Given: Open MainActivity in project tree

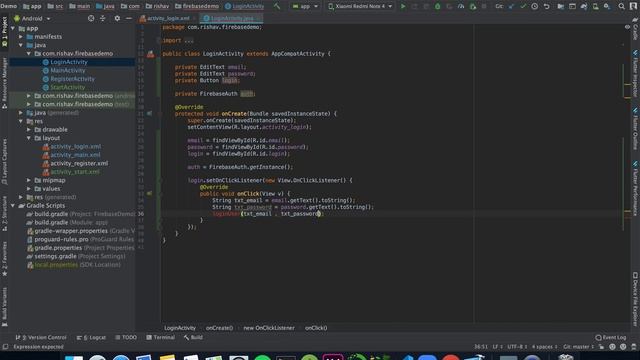Looking at the screenshot, I should coord(67,70).
